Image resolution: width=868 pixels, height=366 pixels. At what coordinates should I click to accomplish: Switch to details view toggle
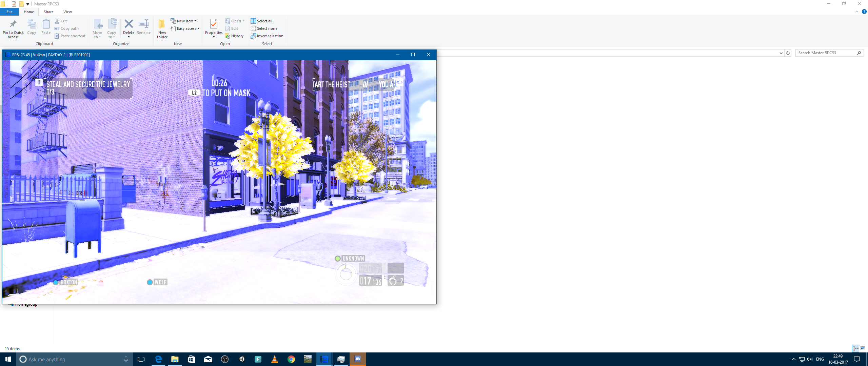click(855, 348)
